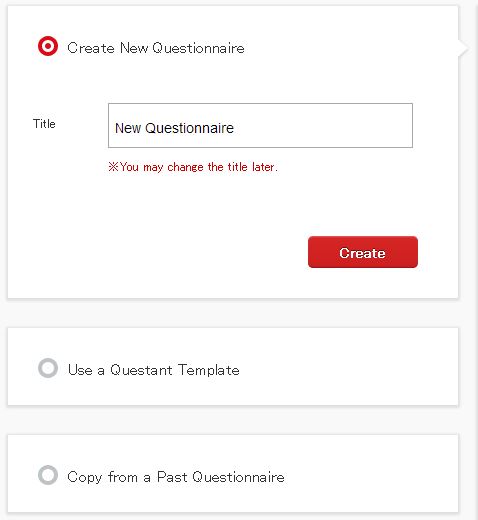Screen dimensions: 478x520
Task: Place cursor after 'New Questionnaire' text in field
Action: pos(235,128)
